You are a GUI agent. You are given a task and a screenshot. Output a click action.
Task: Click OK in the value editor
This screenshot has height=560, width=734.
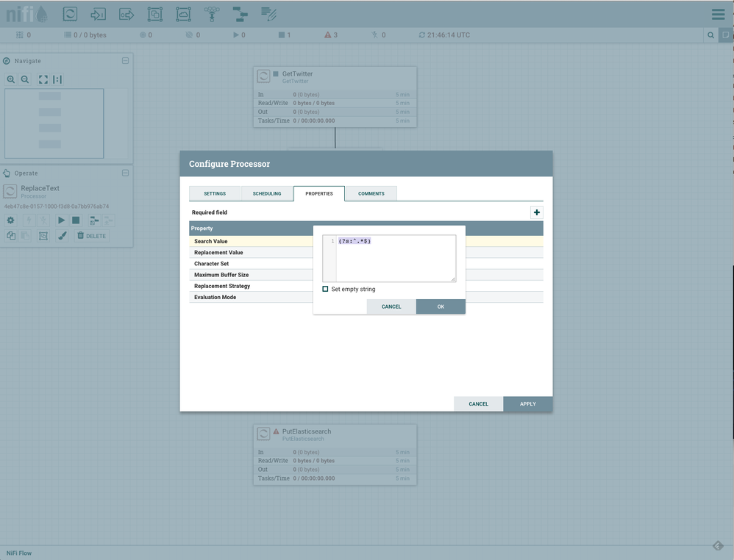point(441,306)
